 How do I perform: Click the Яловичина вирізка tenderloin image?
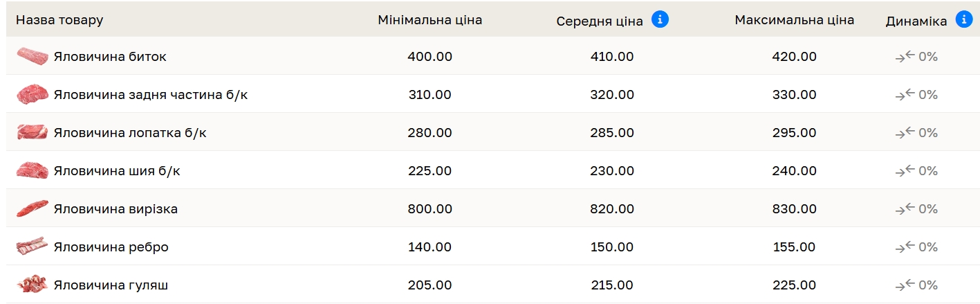click(32, 208)
